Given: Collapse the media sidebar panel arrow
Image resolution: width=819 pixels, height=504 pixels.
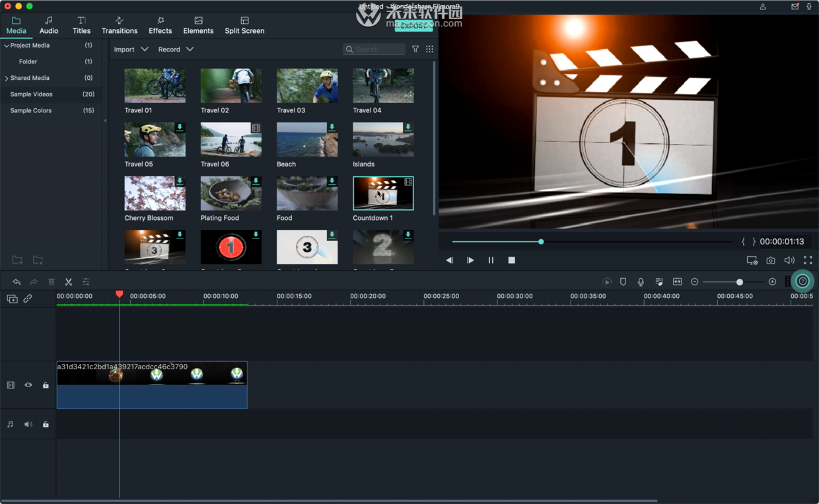Looking at the screenshot, I should click(x=106, y=121).
